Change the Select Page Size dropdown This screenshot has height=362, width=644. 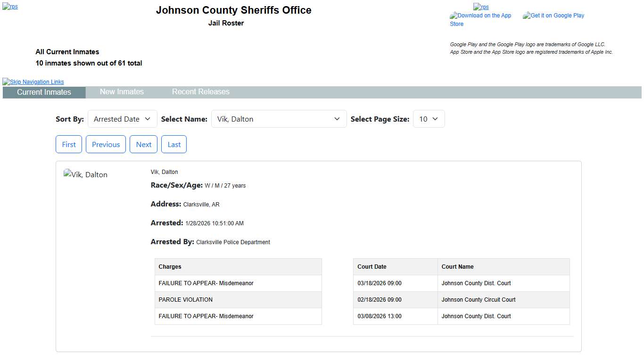(x=429, y=119)
